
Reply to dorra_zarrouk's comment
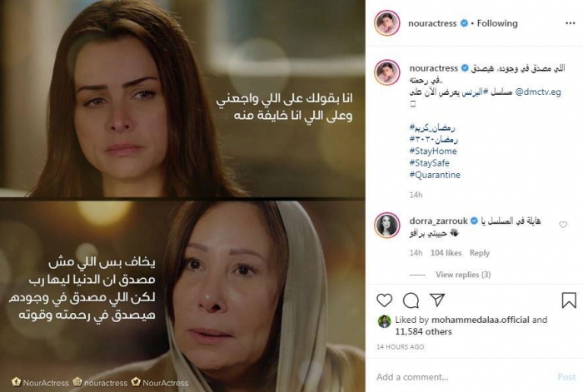coord(479,253)
